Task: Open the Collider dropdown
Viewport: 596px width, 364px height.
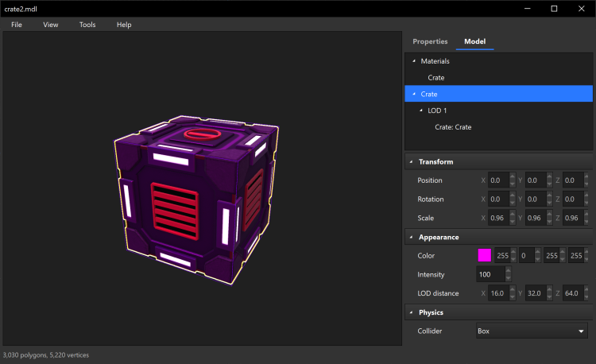Action: 532,331
